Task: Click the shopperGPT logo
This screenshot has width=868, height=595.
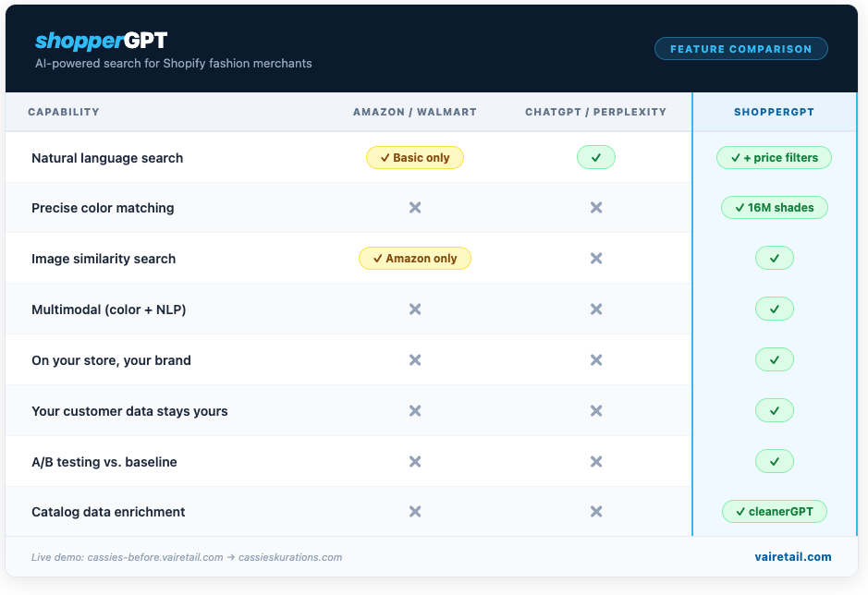Action: [102, 41]
